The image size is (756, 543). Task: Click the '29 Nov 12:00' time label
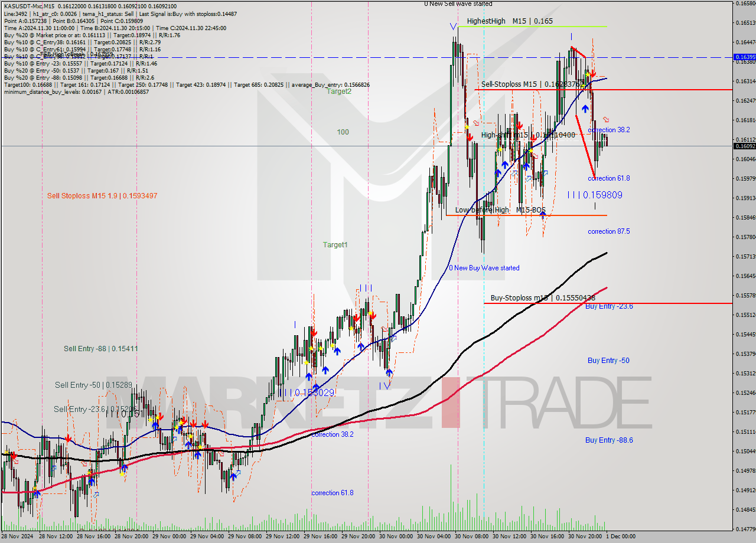(x=284, y=537)
